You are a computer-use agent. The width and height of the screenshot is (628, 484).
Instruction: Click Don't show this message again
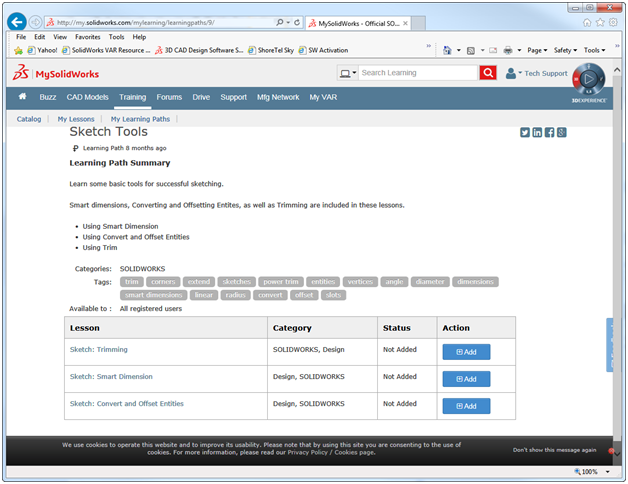pos(554,450)
